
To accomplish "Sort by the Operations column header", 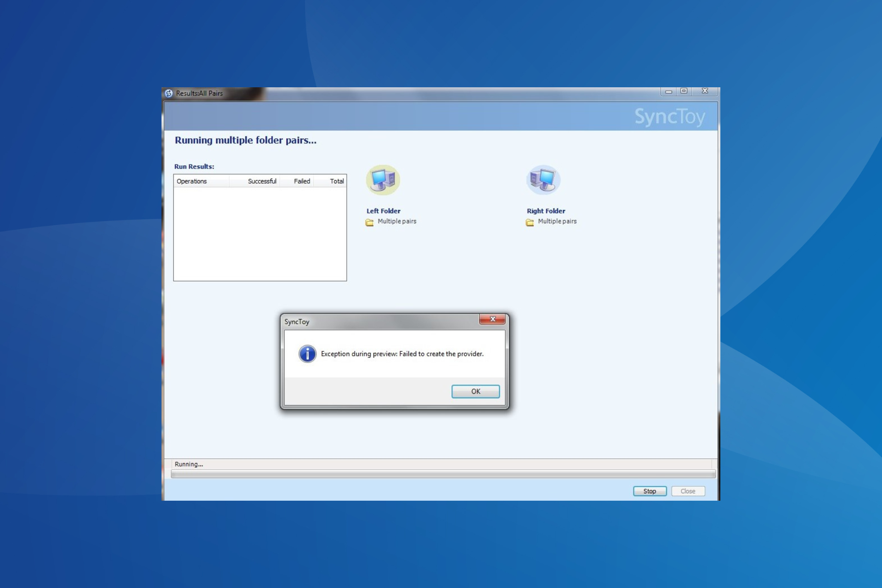I will [202, 181].
